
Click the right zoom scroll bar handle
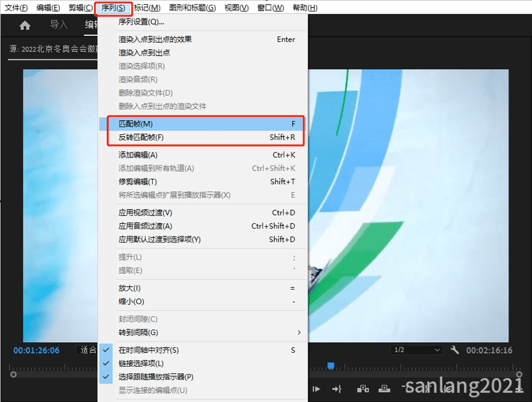coord(519,375)
